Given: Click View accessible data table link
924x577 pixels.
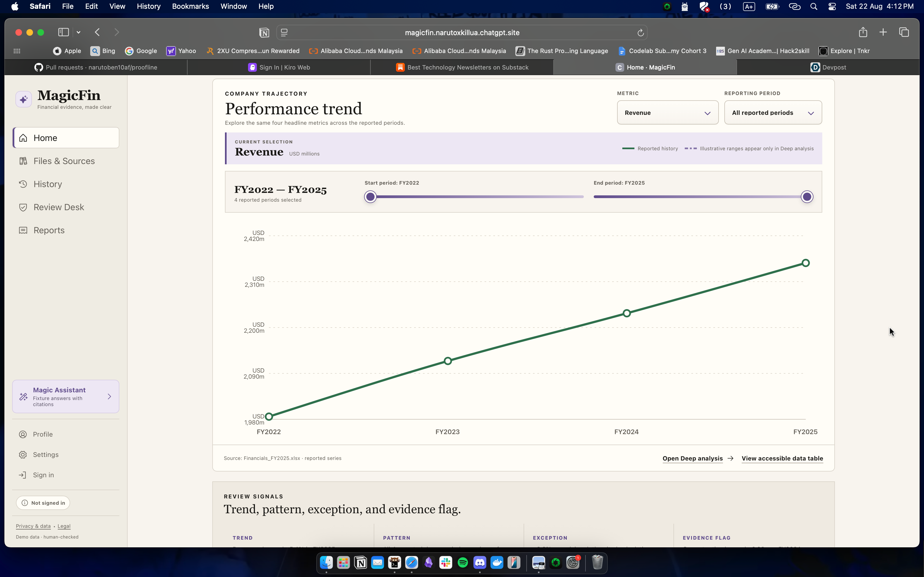Looking at the screenshot, I should point(782,458).
